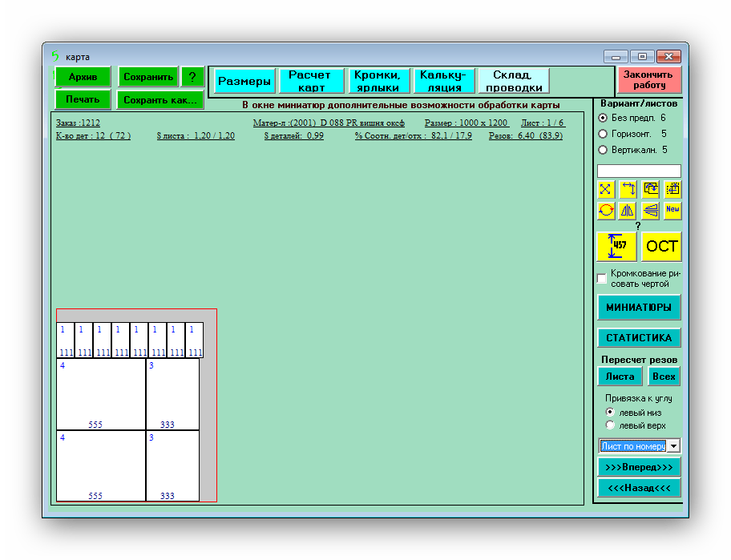Viewport: 731px width, 560px height.
Task: Click the yellow New icon
Action: coord(672,210)
